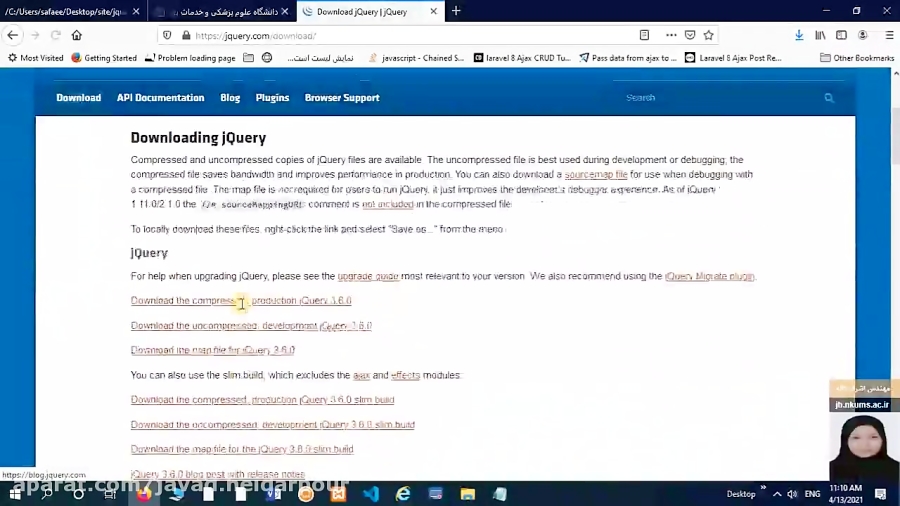The image size is (900, 506).
Task: Open the Most Visited bookmark
Action: [36, 58]
